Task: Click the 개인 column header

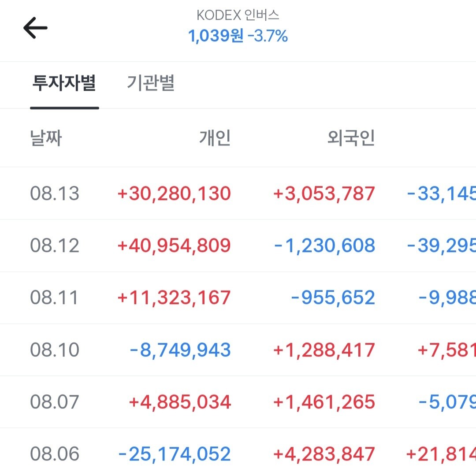Action: point(215,138)
